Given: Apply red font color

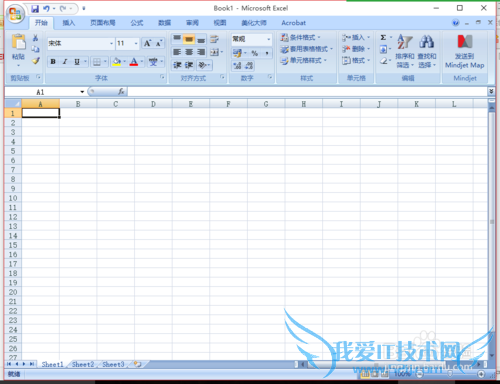Looking at the screenshot, I should pos(134,62).
